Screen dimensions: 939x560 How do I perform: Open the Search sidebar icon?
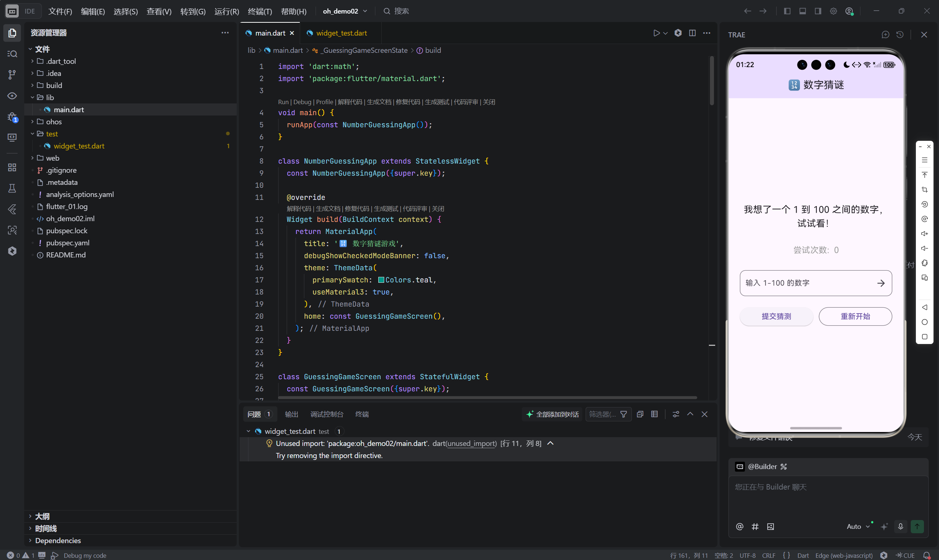point(12,54)
